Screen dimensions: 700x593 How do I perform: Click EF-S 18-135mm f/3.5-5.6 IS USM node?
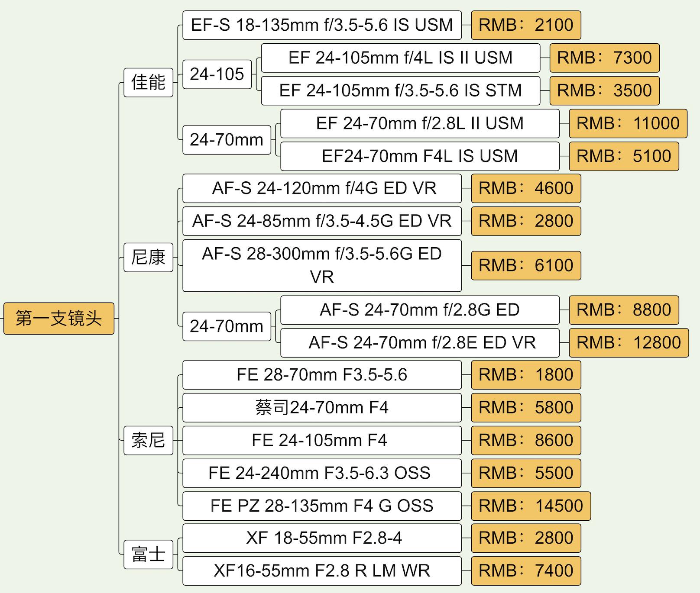[x=322, y=25]
